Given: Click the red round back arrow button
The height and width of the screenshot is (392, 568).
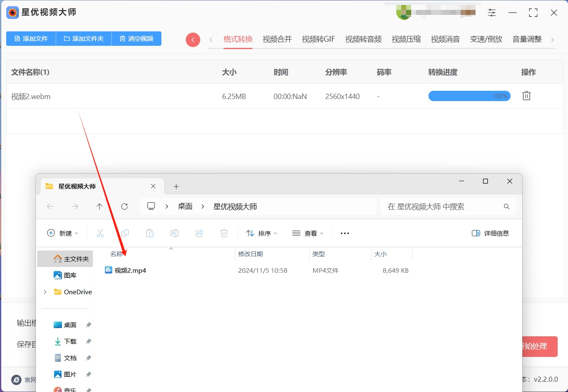Looking at the screenshot, I should [x=193, y=40].
